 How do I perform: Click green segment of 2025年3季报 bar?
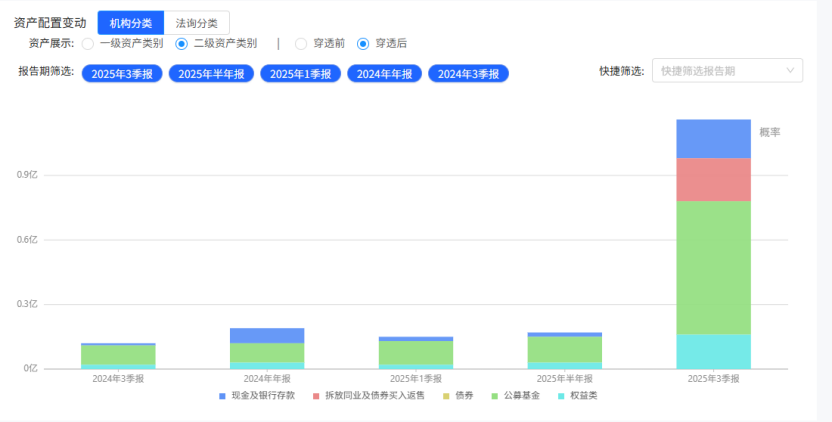point(713,267)
